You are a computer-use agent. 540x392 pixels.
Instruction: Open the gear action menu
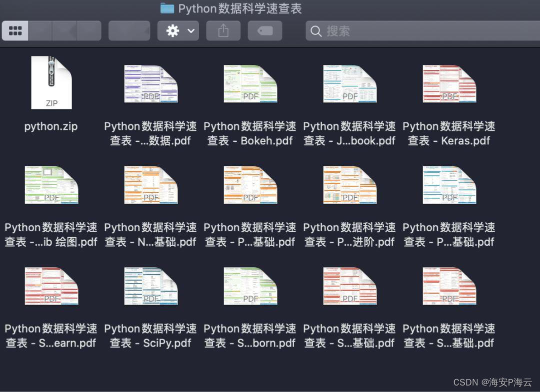tap(178, 30)
